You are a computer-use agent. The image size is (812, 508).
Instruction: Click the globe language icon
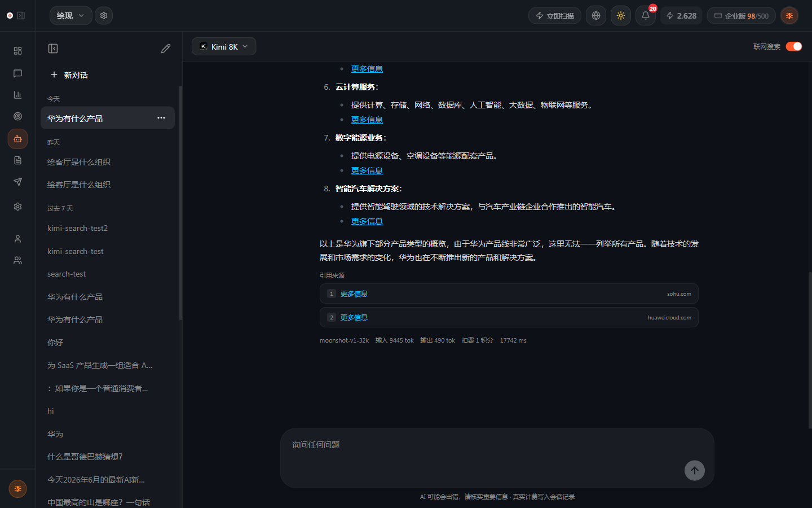(x=596, y=16)
